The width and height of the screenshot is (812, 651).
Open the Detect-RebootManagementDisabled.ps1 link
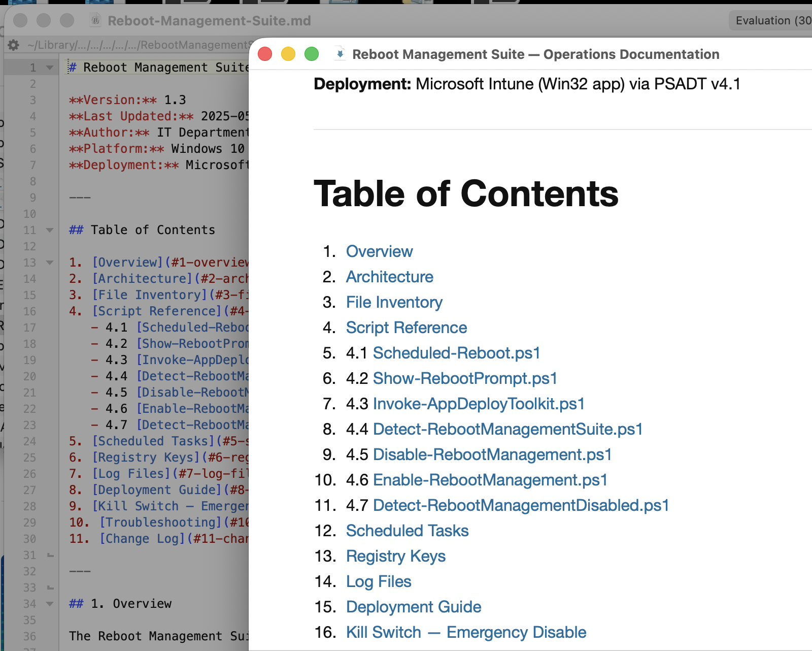click(521, 505)
